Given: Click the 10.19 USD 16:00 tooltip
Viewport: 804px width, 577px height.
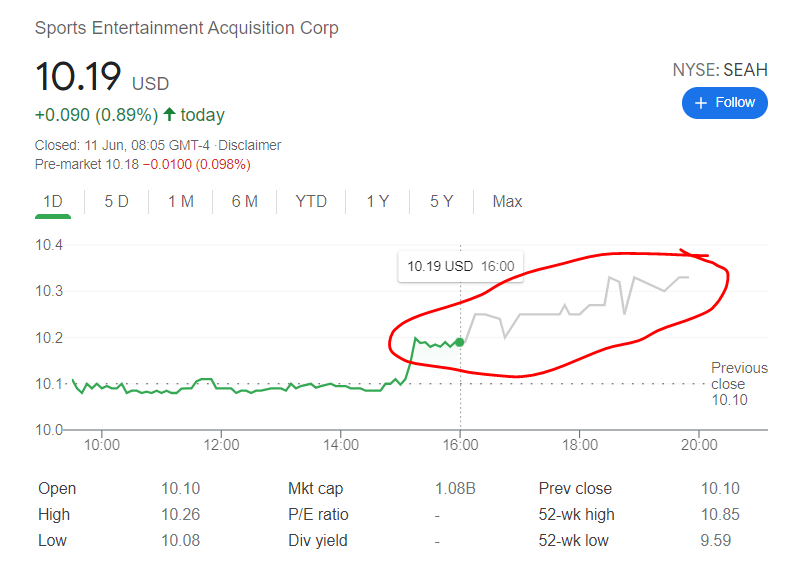Looking at the screenshot, I should pyautogui.click(x=460, y=266).
